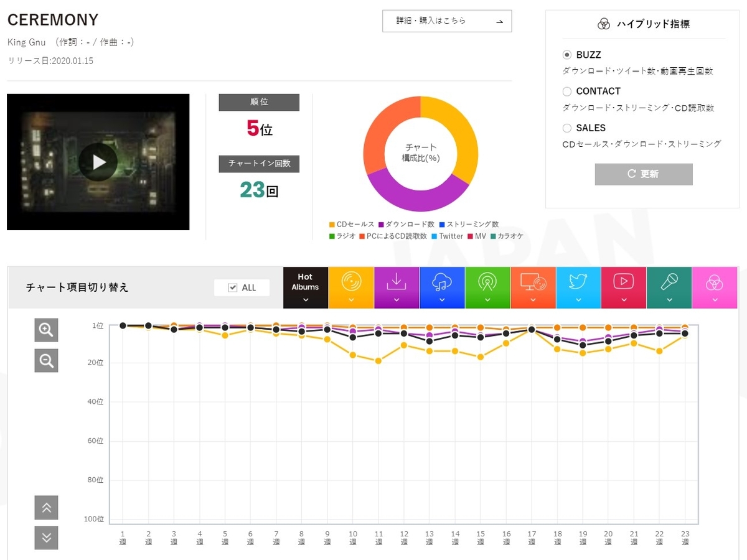Open the details and purchase link

click(447, 21)
